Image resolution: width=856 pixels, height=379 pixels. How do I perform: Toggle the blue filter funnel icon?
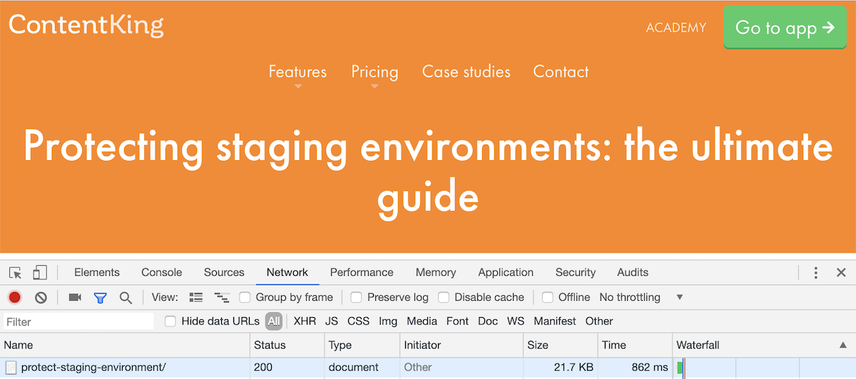[x=100, y=298]
